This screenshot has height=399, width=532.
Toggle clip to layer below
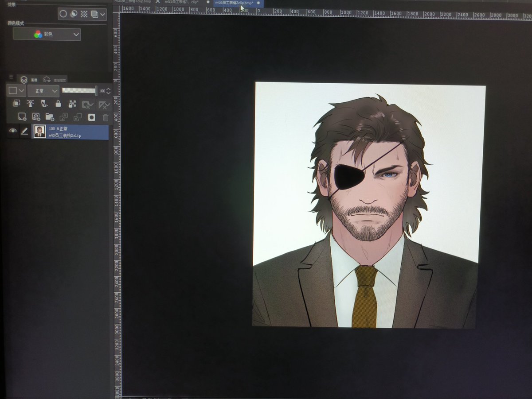click(x=16, y=104)
